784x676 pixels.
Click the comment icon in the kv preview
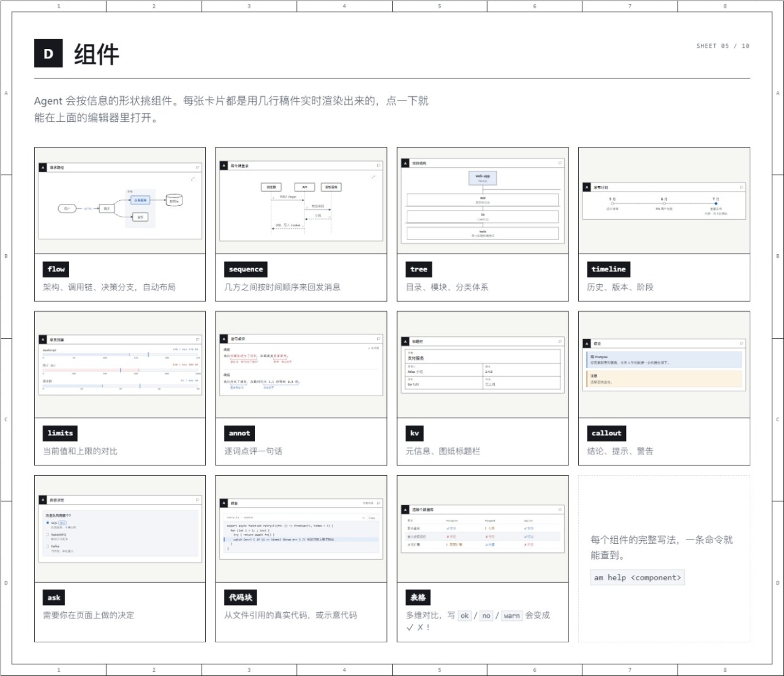click(x=560, y=341)
